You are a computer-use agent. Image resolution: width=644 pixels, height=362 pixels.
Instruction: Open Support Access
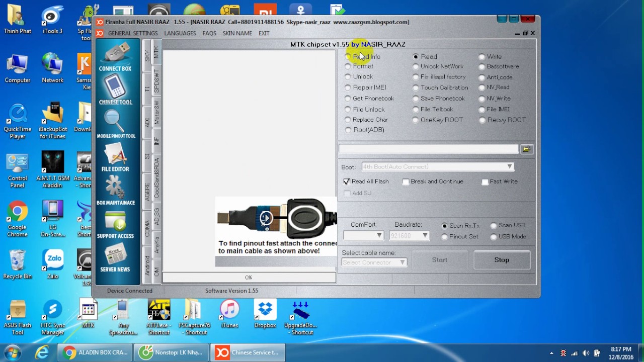pyautogui.click(x=115, y=224)
